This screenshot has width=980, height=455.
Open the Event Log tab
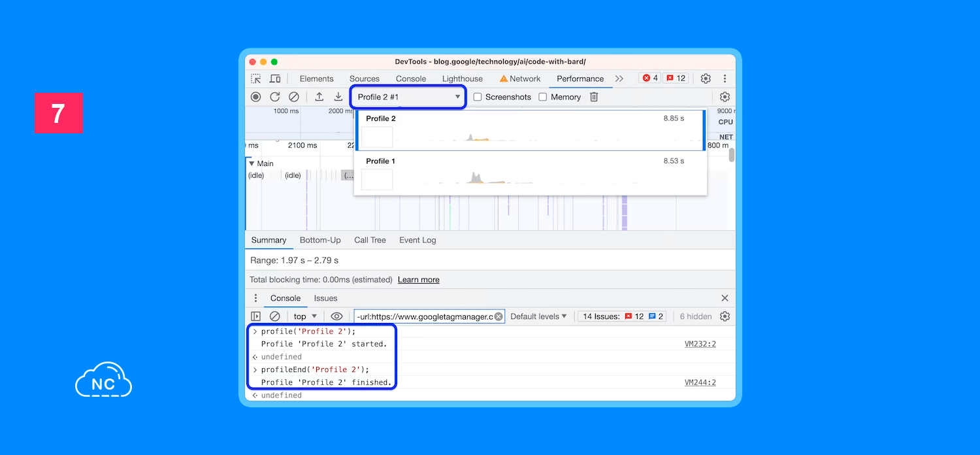click(417, 240)
